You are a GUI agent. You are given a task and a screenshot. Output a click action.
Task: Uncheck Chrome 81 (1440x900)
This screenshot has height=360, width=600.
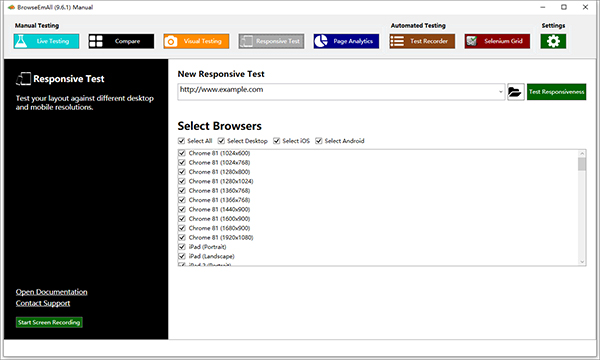182,209
